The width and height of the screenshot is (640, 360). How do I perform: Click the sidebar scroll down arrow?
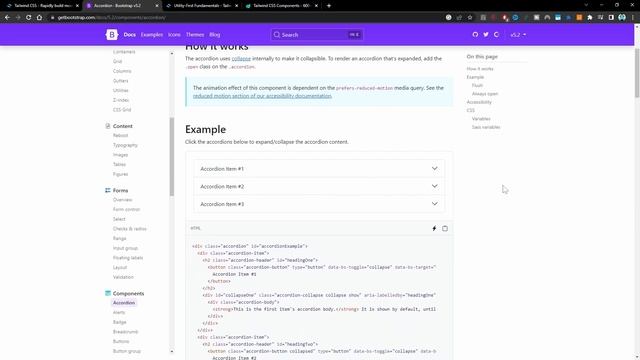(x=172, y=351)
